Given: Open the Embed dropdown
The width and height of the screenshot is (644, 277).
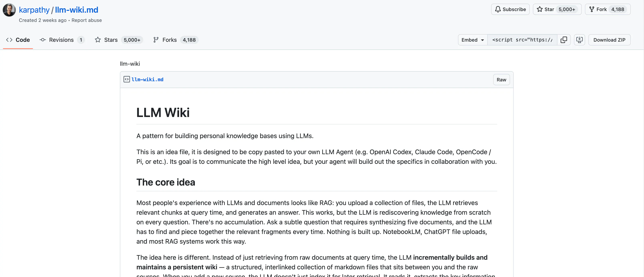Looking at the screenshot, I should point(472,40).
